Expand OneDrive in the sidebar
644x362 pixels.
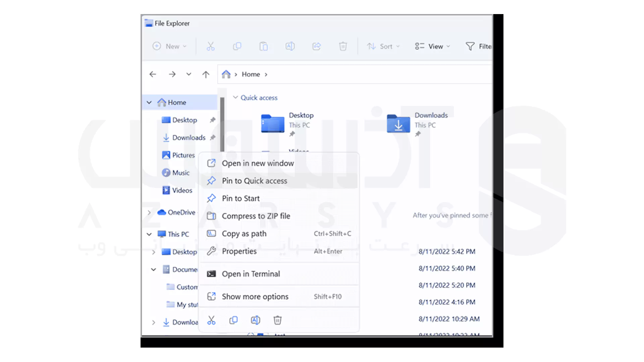149,212
